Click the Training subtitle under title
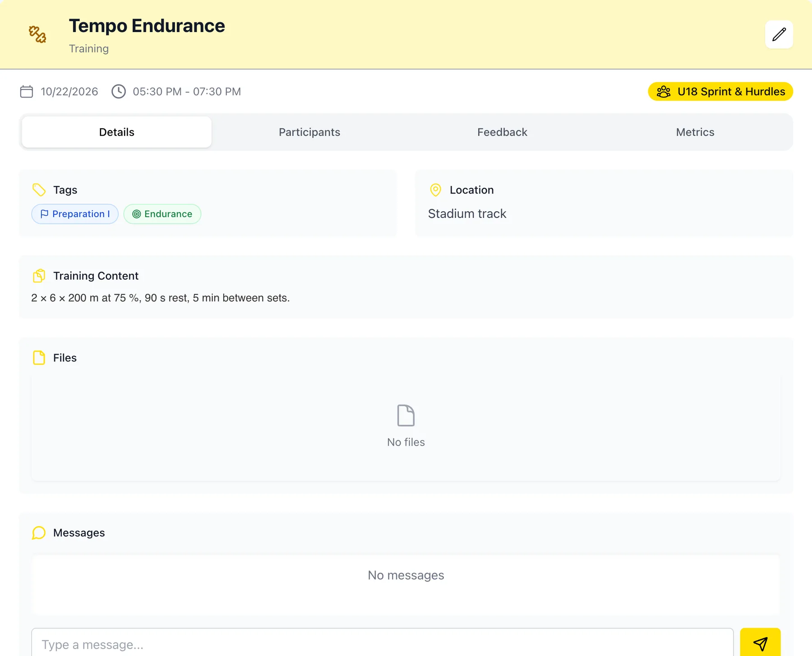The width and height of the screenshot is (812, 656). pos(89,49)
